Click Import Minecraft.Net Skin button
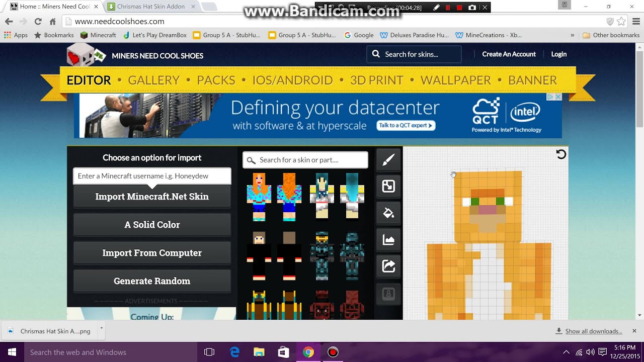This screenshot has height=362, width=644. tap(152, 197)
